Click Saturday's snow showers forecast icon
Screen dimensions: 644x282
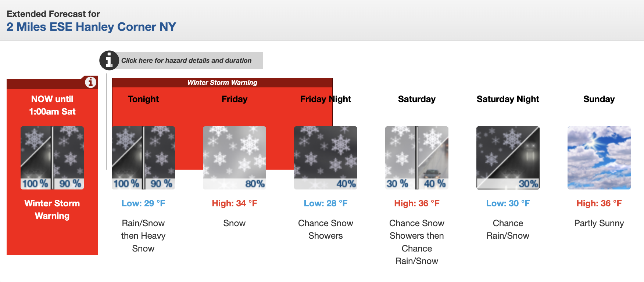(x=417, y=158)
